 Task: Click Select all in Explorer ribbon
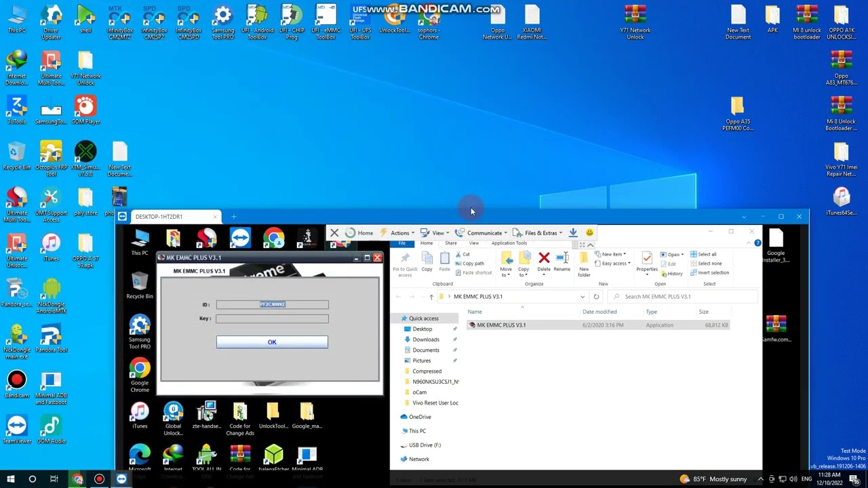click(703, 254)
